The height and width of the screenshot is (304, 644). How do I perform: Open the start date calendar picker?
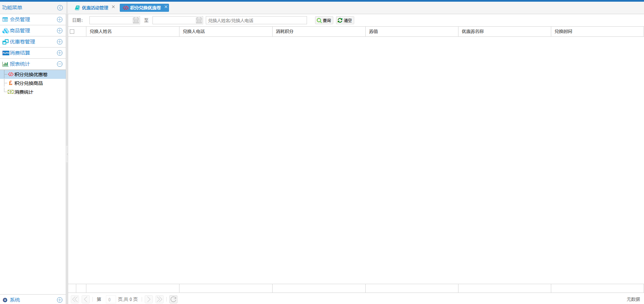tap(136, 20)
